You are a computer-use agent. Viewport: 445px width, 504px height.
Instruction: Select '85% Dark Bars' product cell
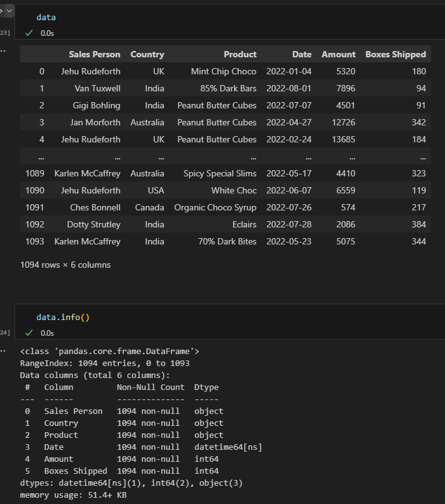click(228, 88)
